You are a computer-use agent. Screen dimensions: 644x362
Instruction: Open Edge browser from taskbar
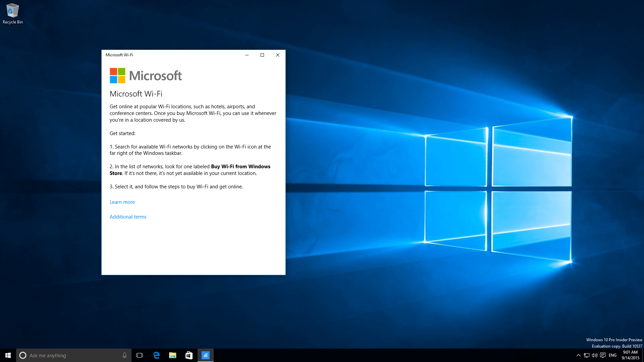point(157,355)
